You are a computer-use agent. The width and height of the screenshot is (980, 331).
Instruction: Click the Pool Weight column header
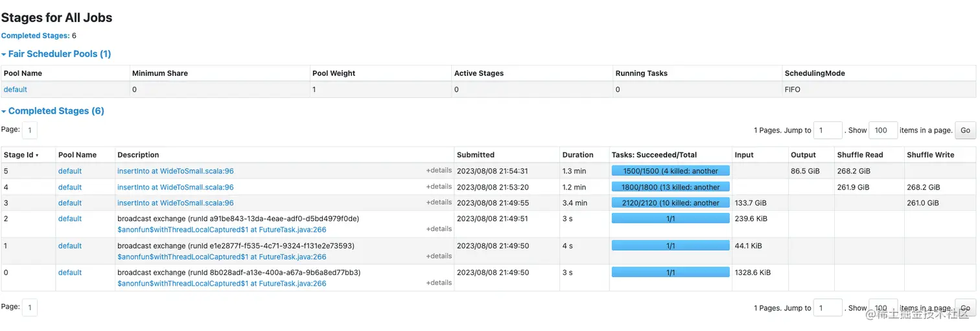(334, 73)
